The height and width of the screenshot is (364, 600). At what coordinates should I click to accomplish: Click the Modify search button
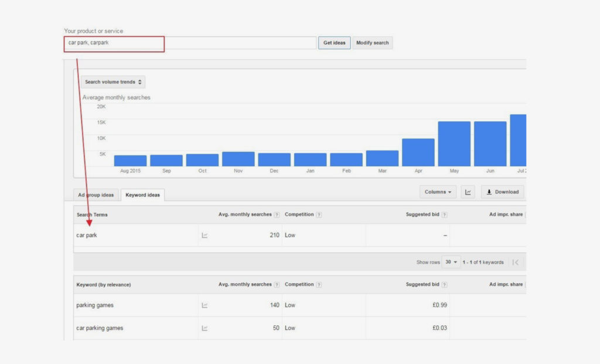372,43
